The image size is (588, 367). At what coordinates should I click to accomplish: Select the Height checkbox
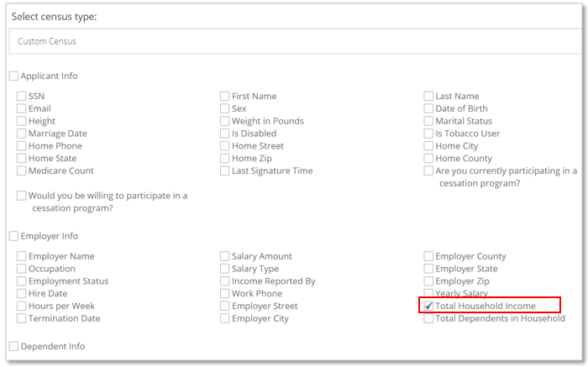pos(21,121)
